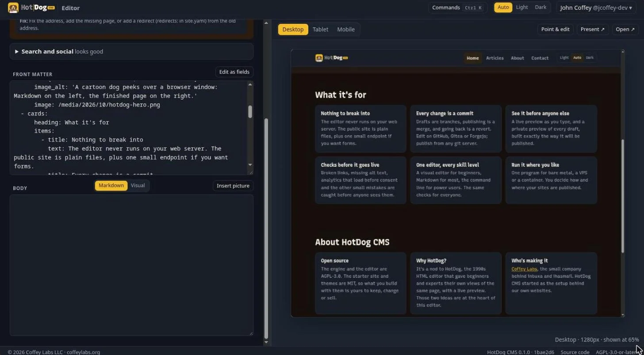This screenshot has height=355, width=644.
Task: Switch the body editor to Visual mode
Action: coord(138,186)
